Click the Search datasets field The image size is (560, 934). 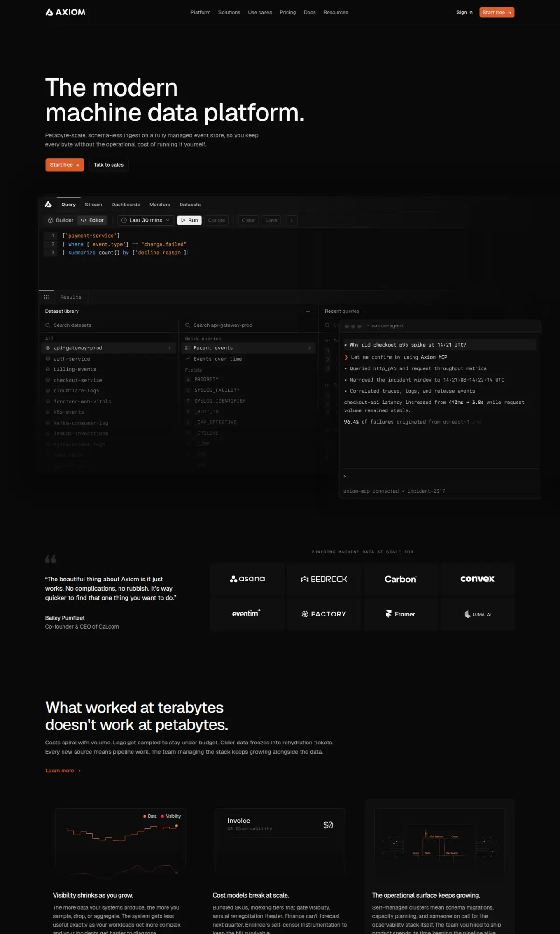[109, 325]
